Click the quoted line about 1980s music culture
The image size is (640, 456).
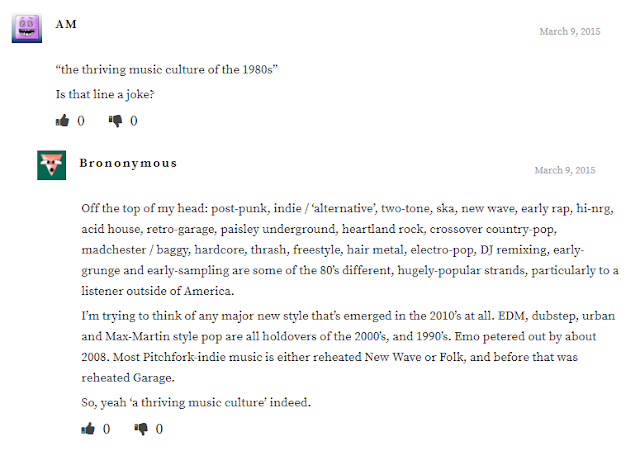coord(167,69)
